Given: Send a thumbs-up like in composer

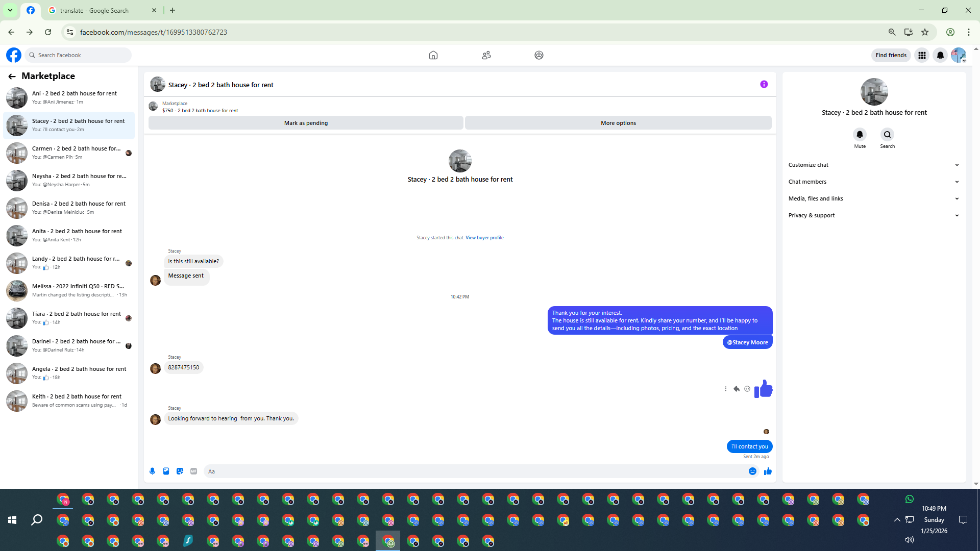Looking at the screenshot, I should click(x=768, y=471).
